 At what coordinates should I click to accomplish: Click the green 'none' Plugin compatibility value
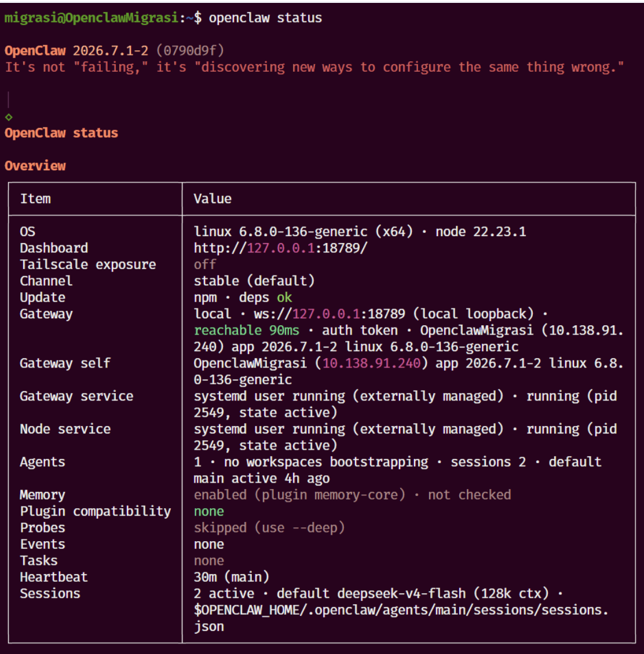tap(208, 512)
